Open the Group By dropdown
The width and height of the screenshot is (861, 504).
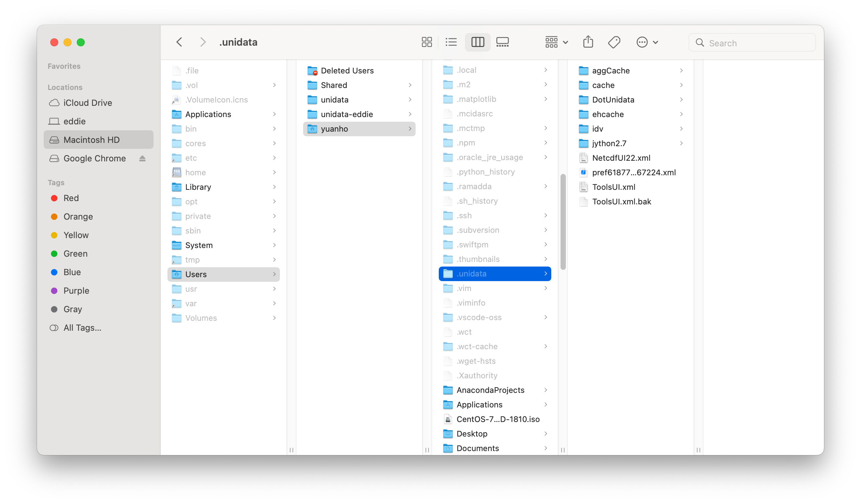(556, 42)
